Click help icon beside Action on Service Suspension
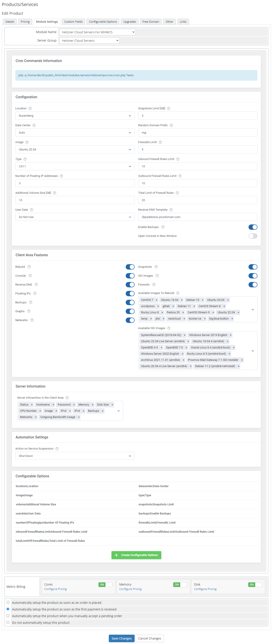This screenshot has height=644, width=273. pos(57,448)
